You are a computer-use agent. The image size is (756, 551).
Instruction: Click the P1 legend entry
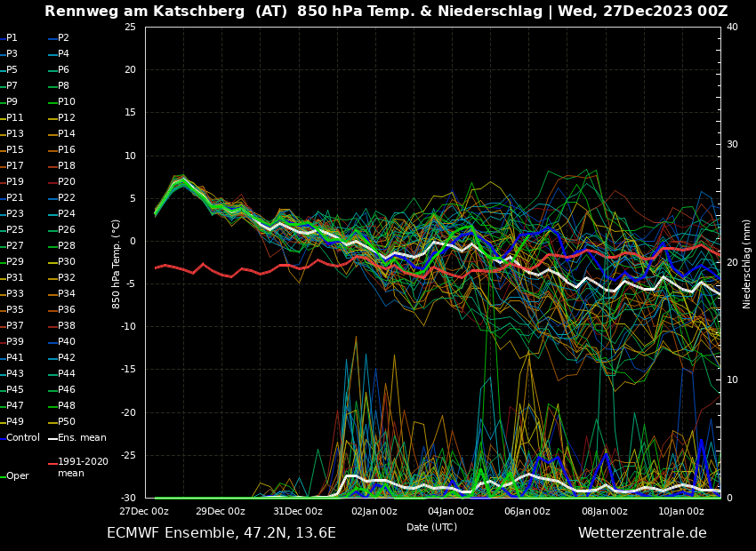12,38
